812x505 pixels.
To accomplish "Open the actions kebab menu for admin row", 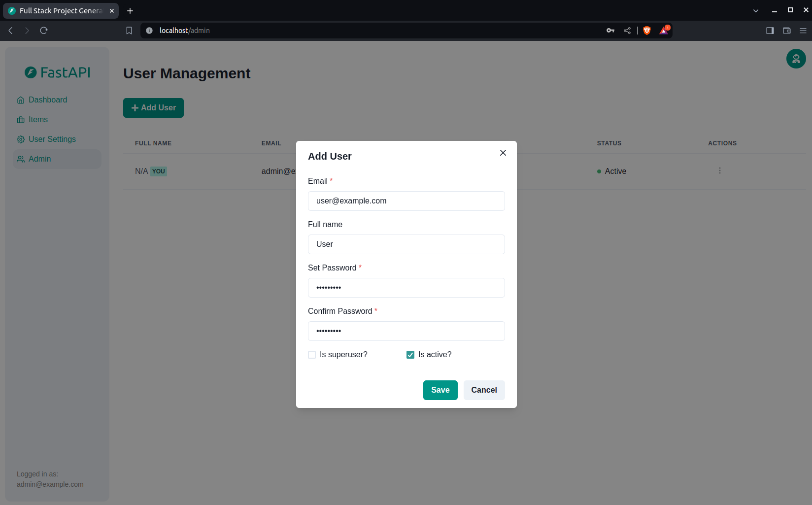I will click(x=720, y=170).
